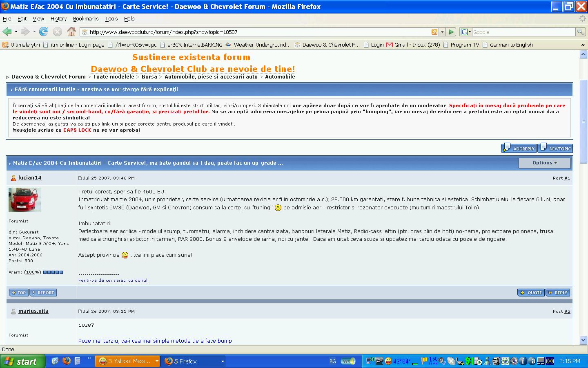
Task: Open the Bookmarks menu
Action: pyautogui.click(x=86, y=18)
